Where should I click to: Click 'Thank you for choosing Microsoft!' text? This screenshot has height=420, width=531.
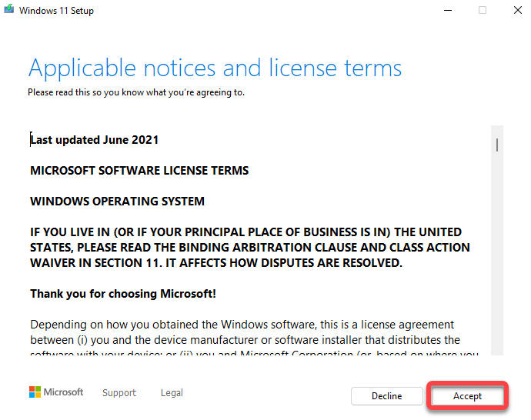click(123, 294)
